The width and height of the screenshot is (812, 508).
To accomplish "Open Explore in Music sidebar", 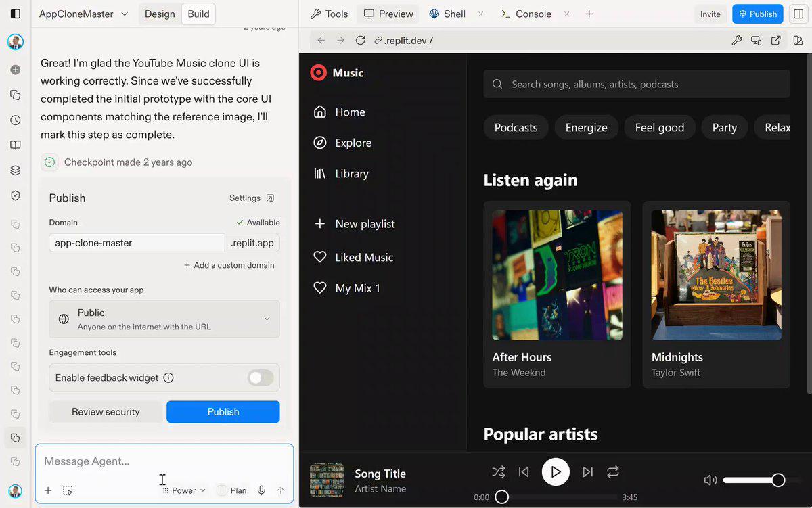I will click(343, 143).
